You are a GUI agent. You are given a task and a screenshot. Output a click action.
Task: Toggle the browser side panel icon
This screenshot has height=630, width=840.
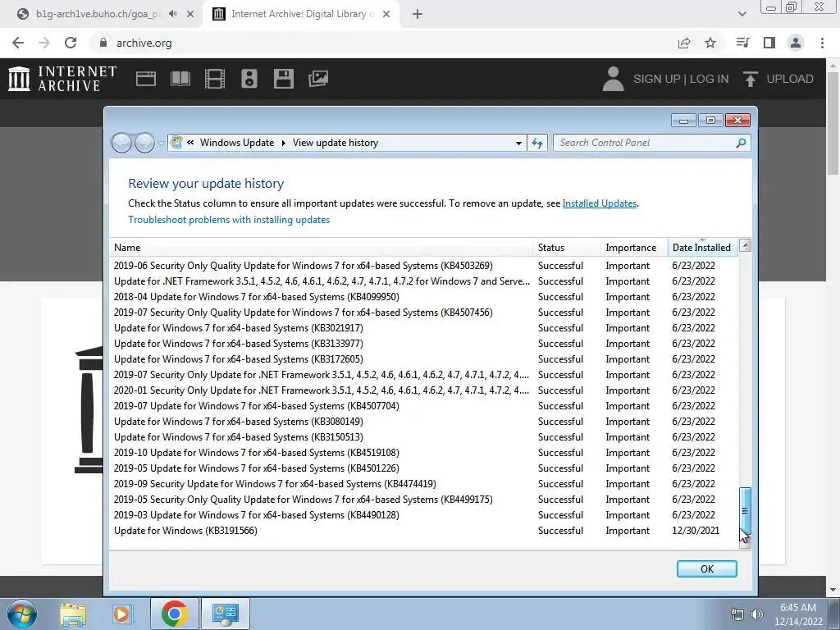tap(769, 43)
